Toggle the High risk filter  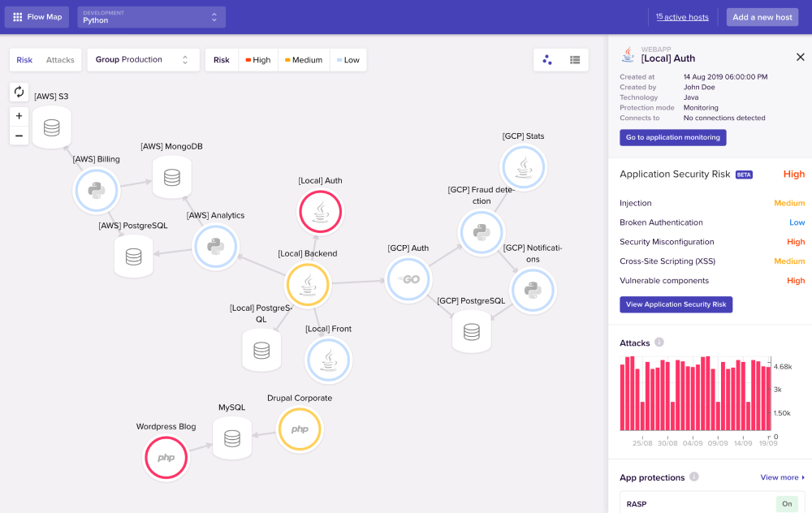pyautogui.click(x=258, y=60)
